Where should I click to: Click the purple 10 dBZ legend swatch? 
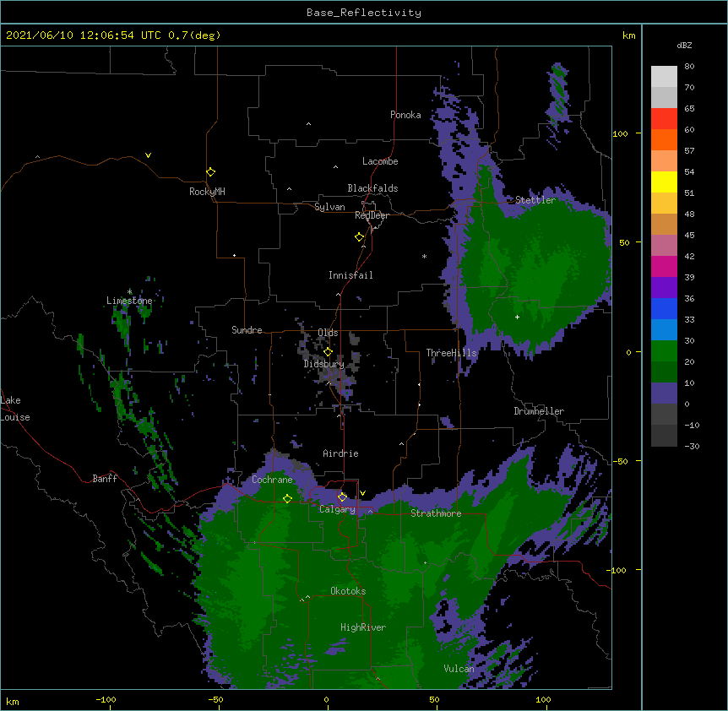pos(664,393)
